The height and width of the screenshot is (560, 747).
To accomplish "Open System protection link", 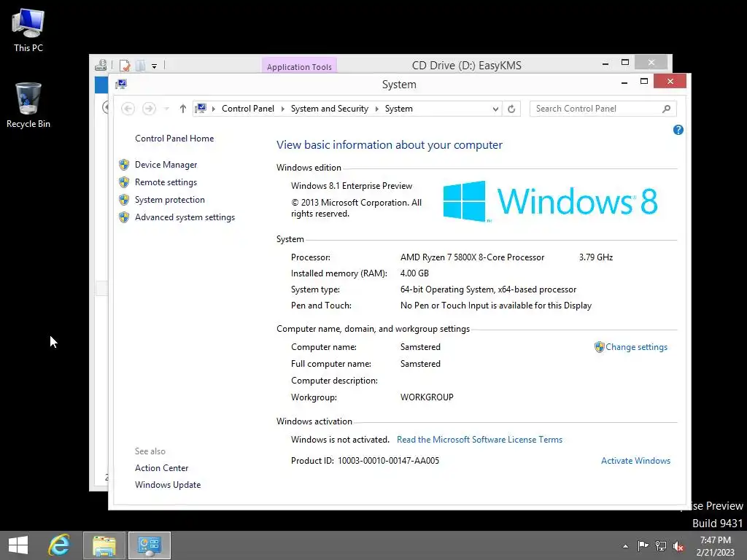I will pyautogui.click(x=169, y=200).
